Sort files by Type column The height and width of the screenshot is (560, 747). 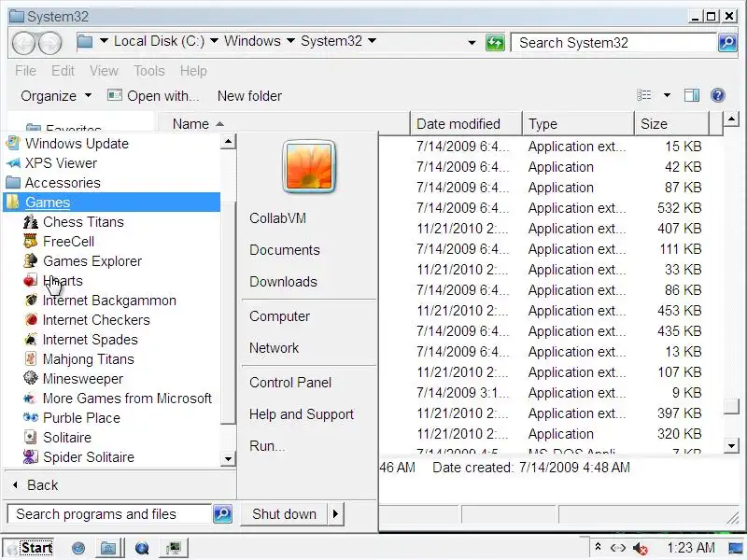578,124
